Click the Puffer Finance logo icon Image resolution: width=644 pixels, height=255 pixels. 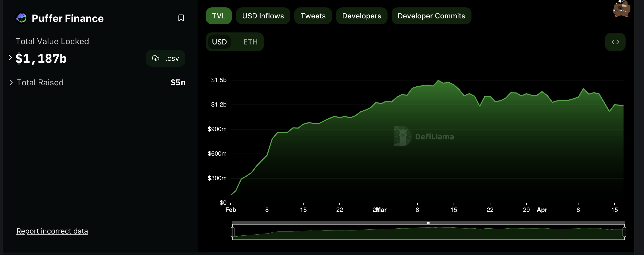tap(22, 18)
